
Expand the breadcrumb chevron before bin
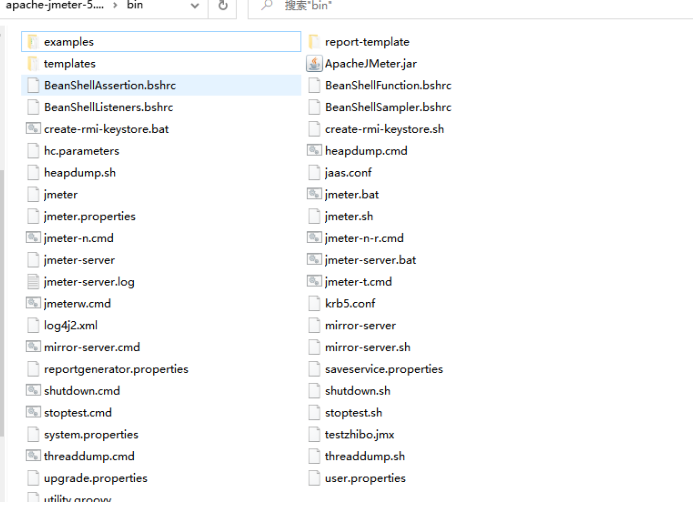115,6
